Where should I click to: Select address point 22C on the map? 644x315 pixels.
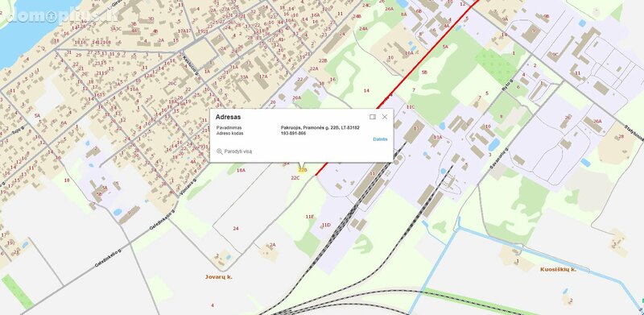coord(295,178)
